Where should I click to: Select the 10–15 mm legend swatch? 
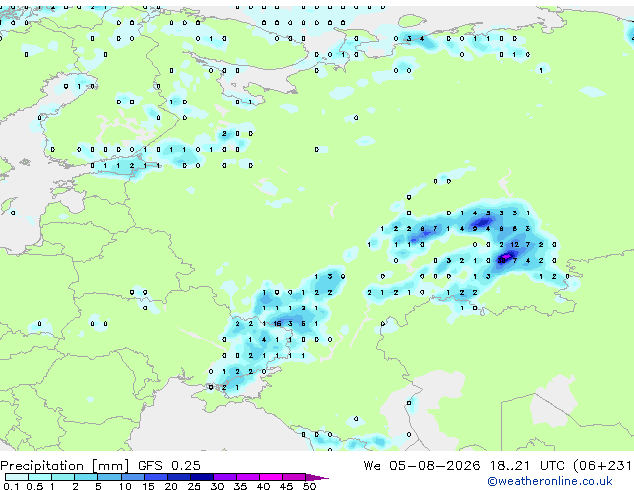pos(132,477)
